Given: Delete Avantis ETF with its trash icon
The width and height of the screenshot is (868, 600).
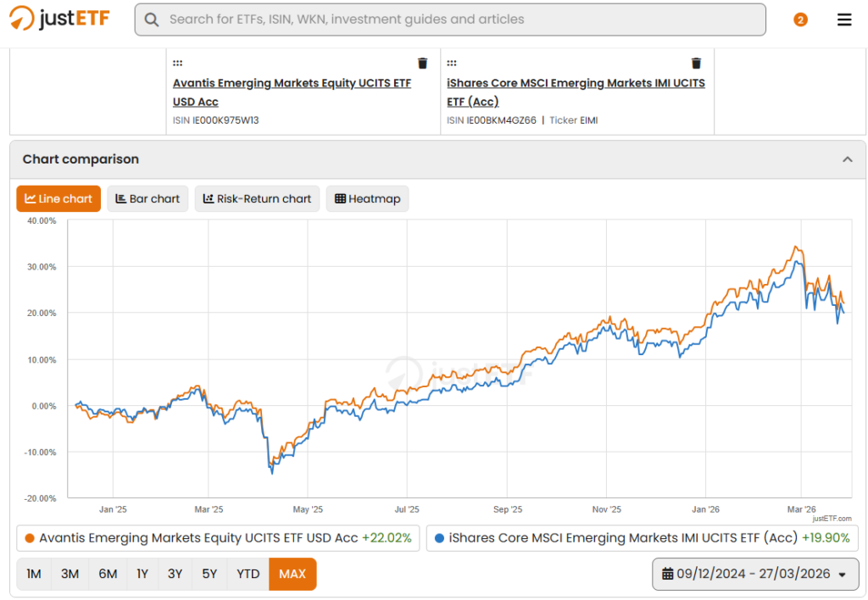Looking at the screenshot, I should coord(422,63).
